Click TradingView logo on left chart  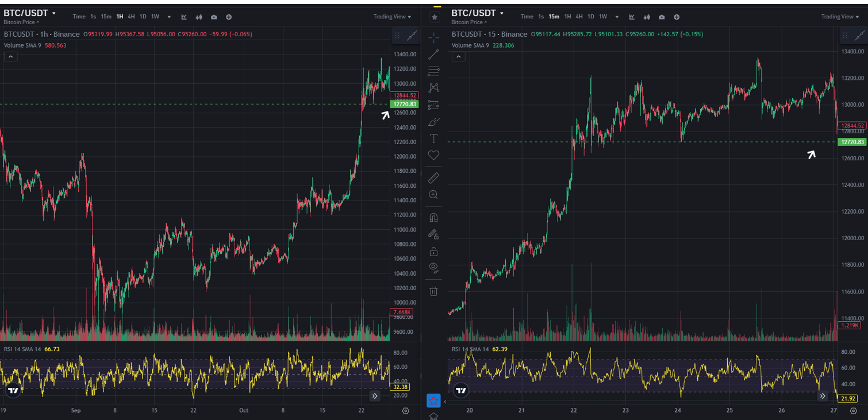[x=13, y=391]
